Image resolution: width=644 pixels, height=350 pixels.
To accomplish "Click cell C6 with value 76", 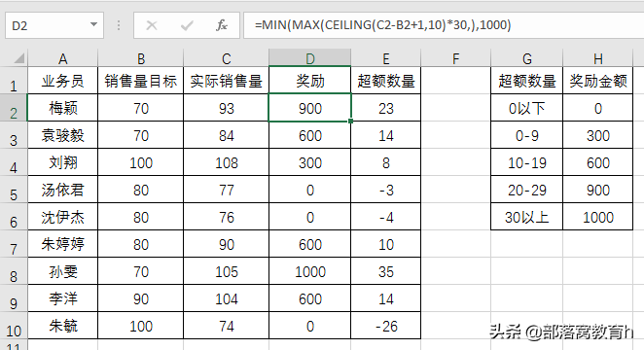I will [227, 217].
